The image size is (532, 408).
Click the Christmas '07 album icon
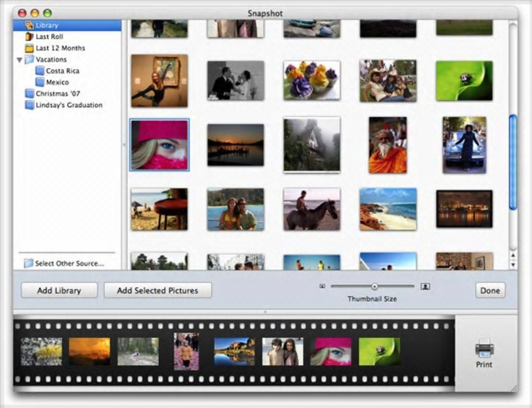coord(30,94)
